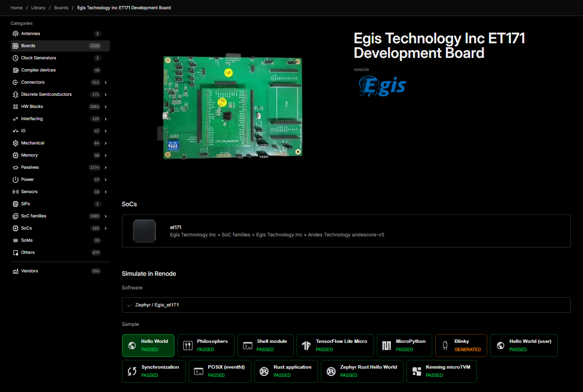Open the Boards breadcrumb link
The width and height of the screenshot is (583, 392).
coord(61,8)
